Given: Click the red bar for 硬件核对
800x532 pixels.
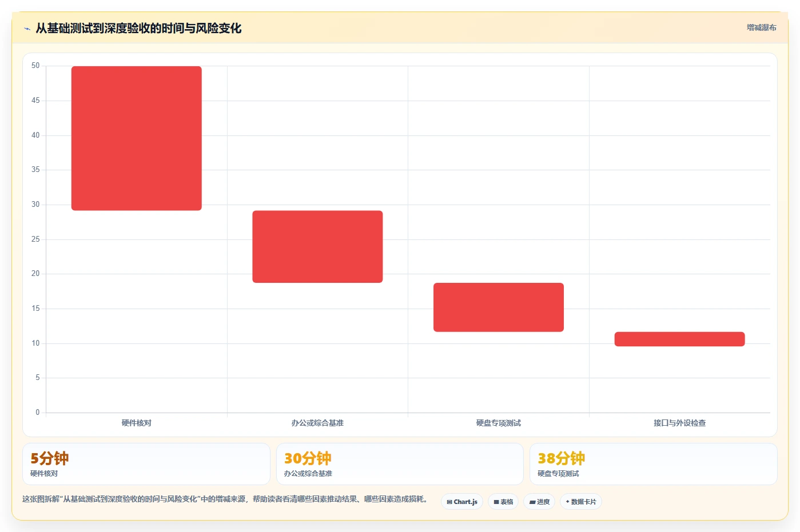Looking at the screenshot, I should coord(137,138).
